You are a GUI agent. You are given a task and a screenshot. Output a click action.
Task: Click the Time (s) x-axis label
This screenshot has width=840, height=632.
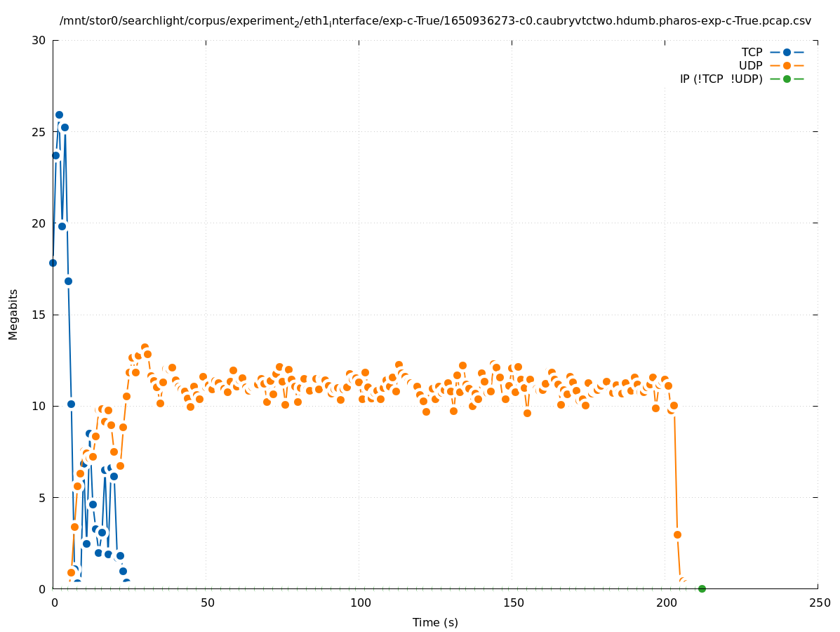tap(435, 622)
